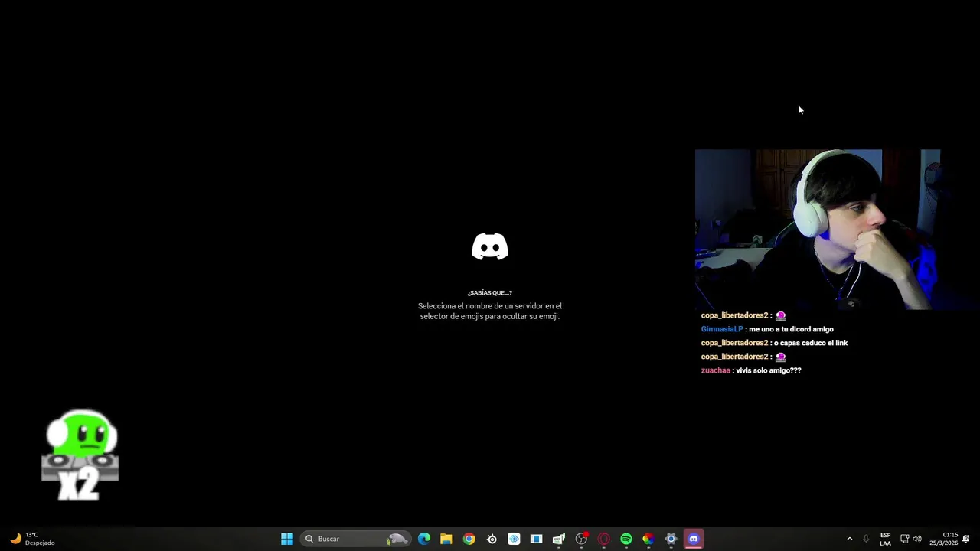Click chat message from GimnasiaLP

point(767,329)
